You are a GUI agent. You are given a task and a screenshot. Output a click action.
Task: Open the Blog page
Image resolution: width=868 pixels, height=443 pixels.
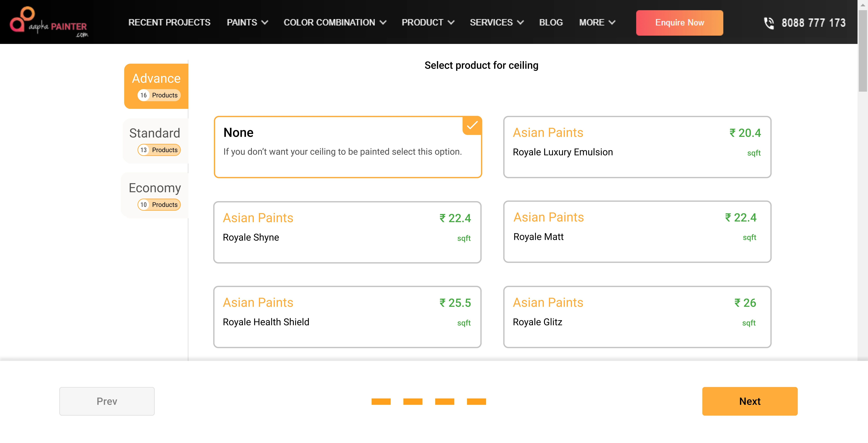click(x=551, y=23)
